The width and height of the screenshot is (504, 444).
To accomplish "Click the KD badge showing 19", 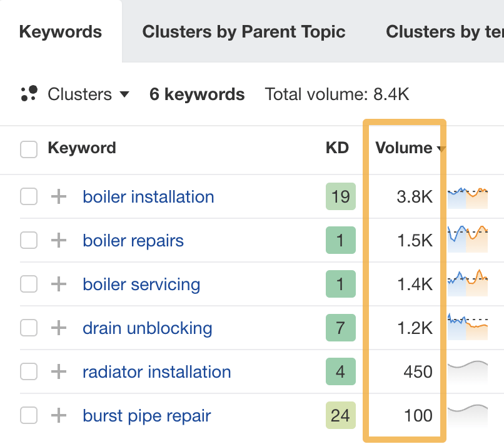I will point(341,196).
